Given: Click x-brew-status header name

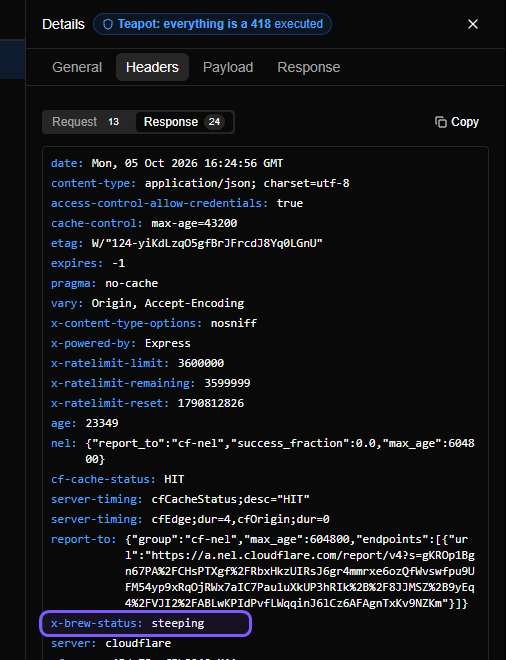Looking at the screenshot, I should [97, 623].
